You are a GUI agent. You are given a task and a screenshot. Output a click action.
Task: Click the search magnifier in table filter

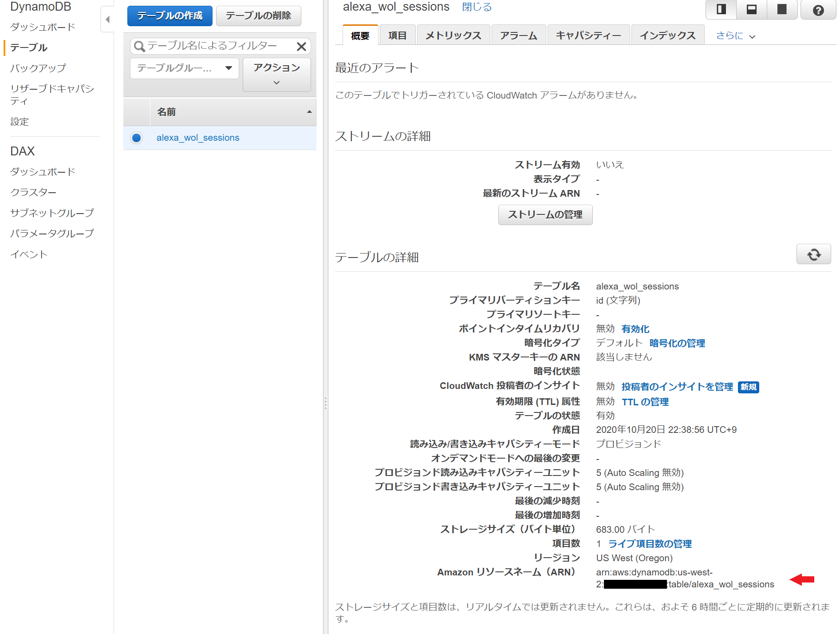tap(139, 46)
